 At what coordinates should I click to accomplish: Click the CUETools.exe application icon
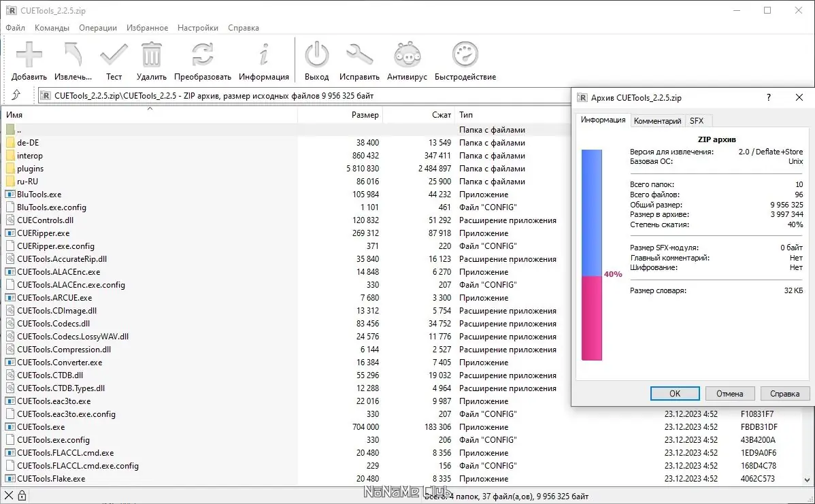(x=10, y=426)
